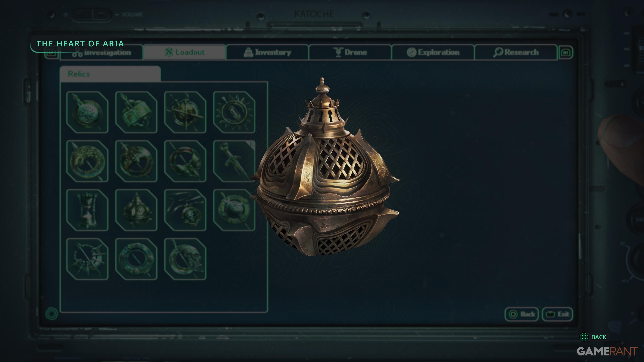Select the hourglass relic icon
644x362 pixels.
[87, 210]
